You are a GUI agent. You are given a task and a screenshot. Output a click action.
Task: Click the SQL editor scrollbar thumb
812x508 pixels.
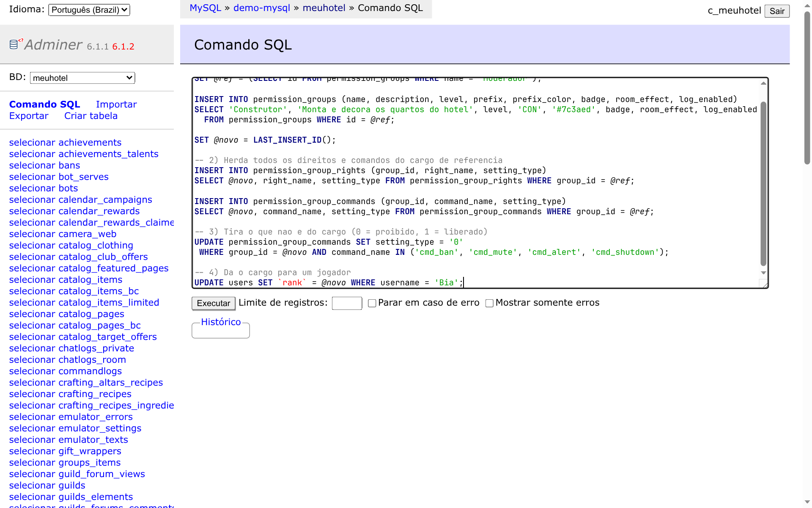click(763, 184)
